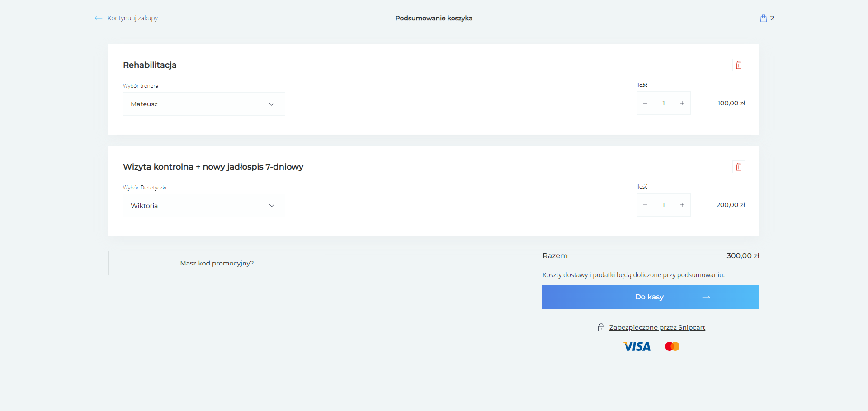
Task: Click the Do kasy checkout button
Action: click(649, 297)
